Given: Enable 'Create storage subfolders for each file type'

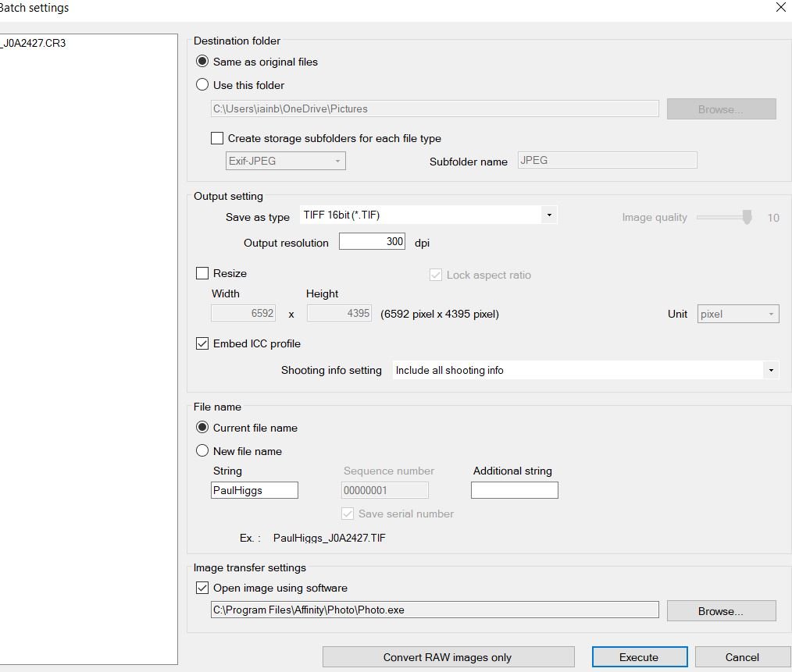Looking at the screenshot, I should point(217,138).
